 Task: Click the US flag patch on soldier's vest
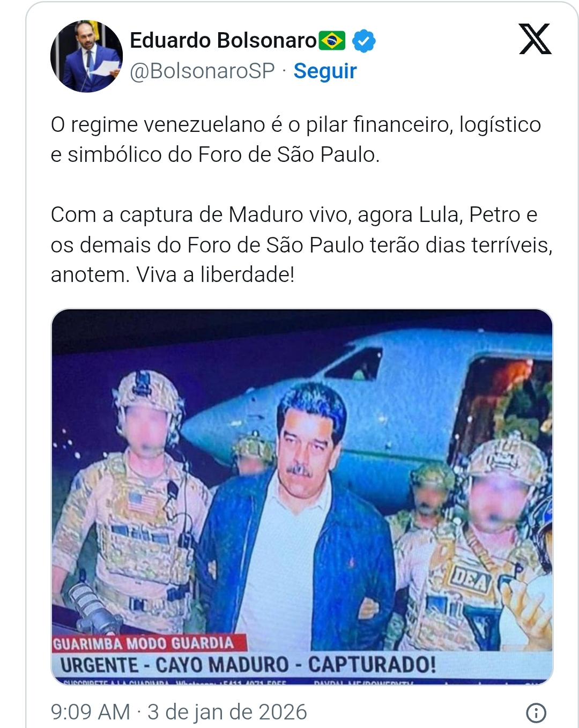coord(144,504)
